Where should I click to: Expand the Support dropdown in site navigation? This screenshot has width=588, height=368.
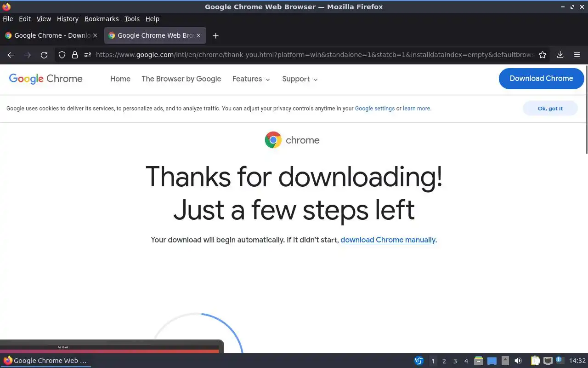[300, 79]
